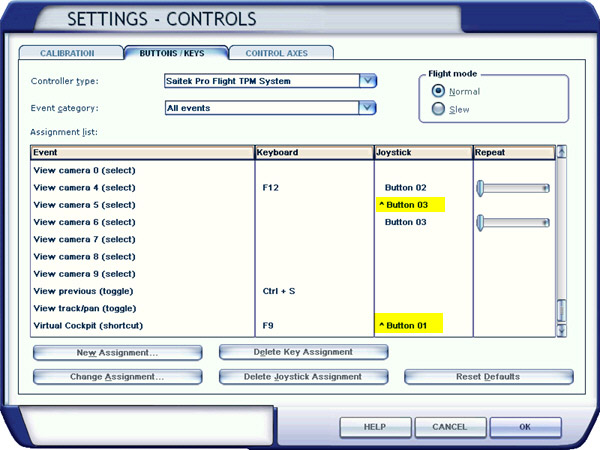This screenshot has width=600, height=450.
Task: Adjust repeat slider for View camera 4
Action: coord(482,187)
